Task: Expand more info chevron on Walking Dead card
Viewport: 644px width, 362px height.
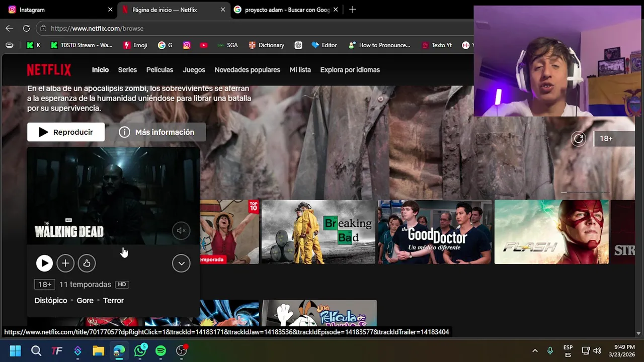Action: (181, 263)
